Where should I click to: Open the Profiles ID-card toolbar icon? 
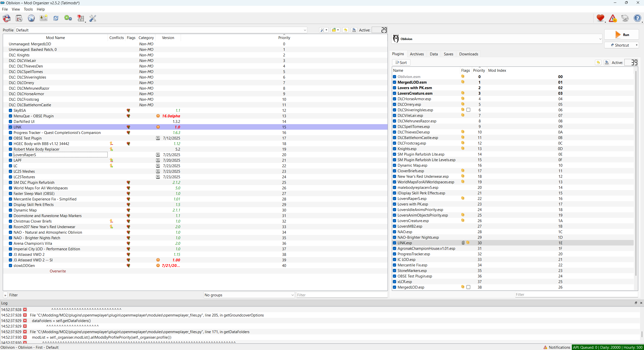point(44,18)
